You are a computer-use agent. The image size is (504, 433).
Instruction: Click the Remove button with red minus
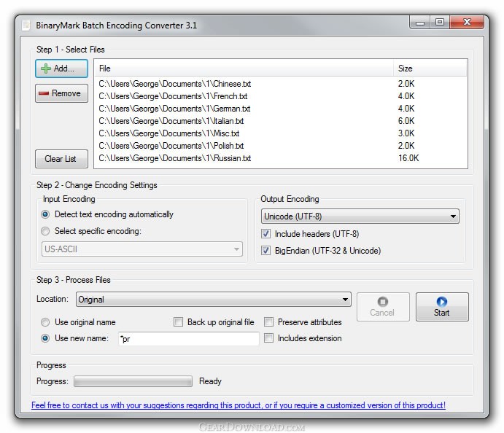tap(61, 93)
